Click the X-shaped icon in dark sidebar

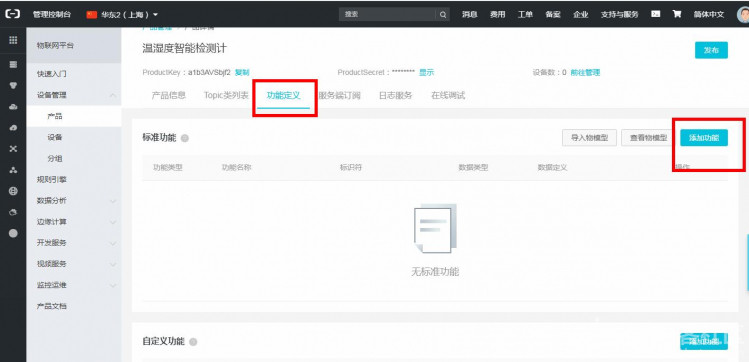(13, 149)
